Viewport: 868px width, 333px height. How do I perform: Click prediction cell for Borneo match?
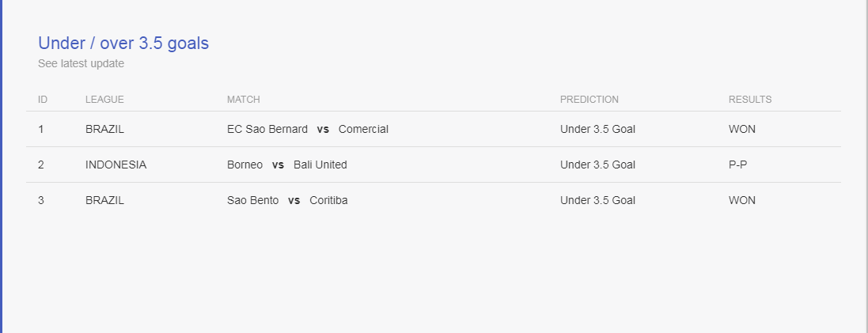[x=597, y=165]
